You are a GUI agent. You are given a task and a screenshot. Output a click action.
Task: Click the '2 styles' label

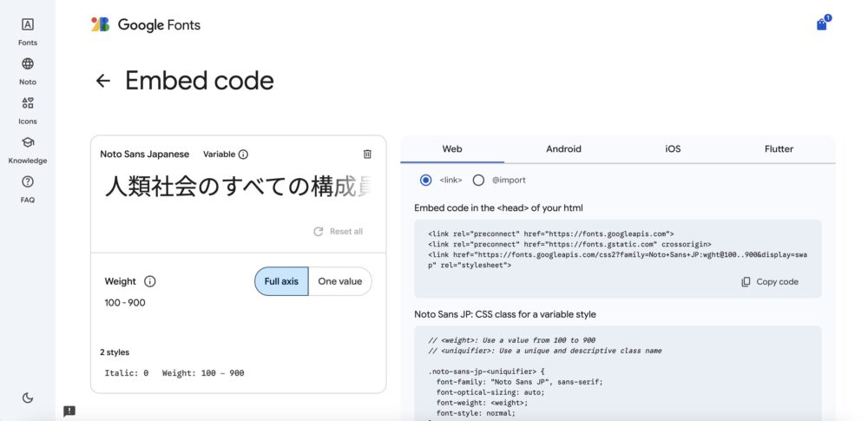tap(115, 352)
